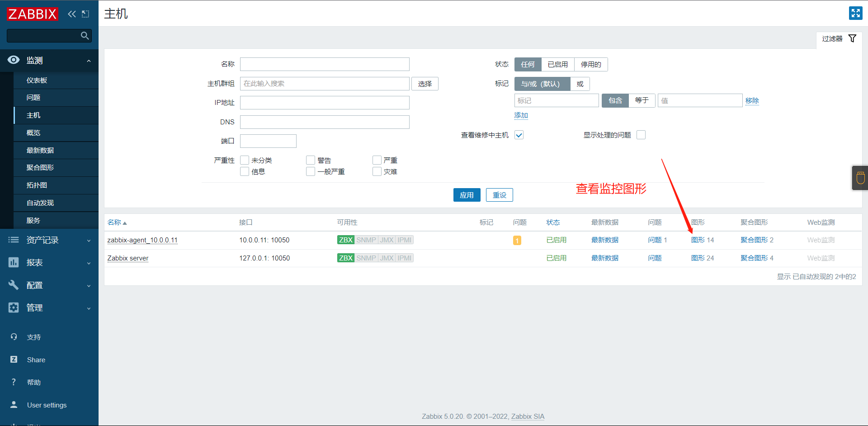Viewport: 868px width, 426px height.
Task: Click the 配置 wrench icon
Action: click(14, 285)
